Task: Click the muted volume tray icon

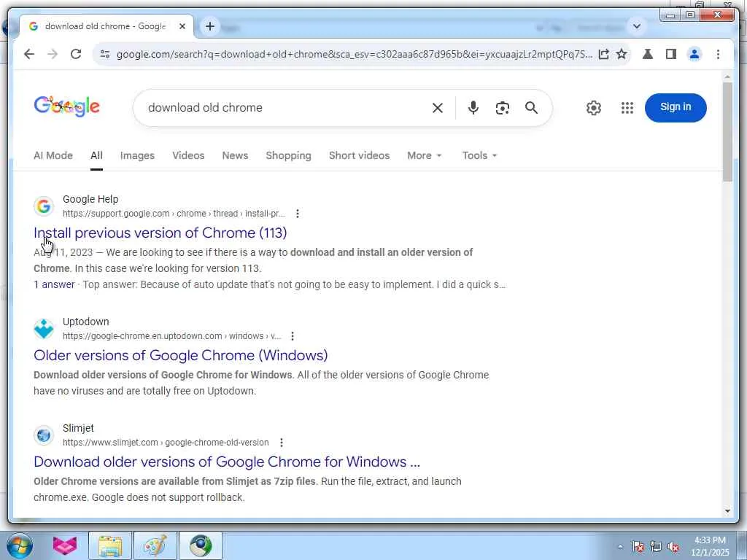Action: (x=673, y=547)
